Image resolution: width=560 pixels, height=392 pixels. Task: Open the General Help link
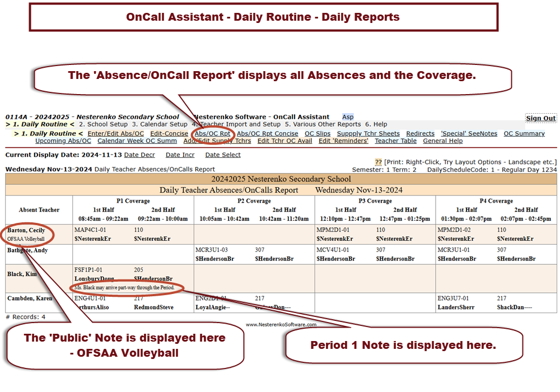click(x=443, y=141)
